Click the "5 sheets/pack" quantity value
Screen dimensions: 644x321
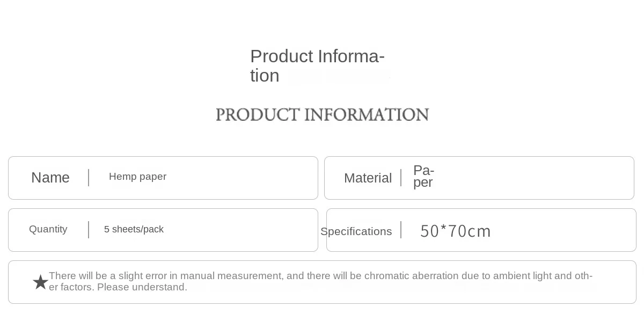click(134, 229)
